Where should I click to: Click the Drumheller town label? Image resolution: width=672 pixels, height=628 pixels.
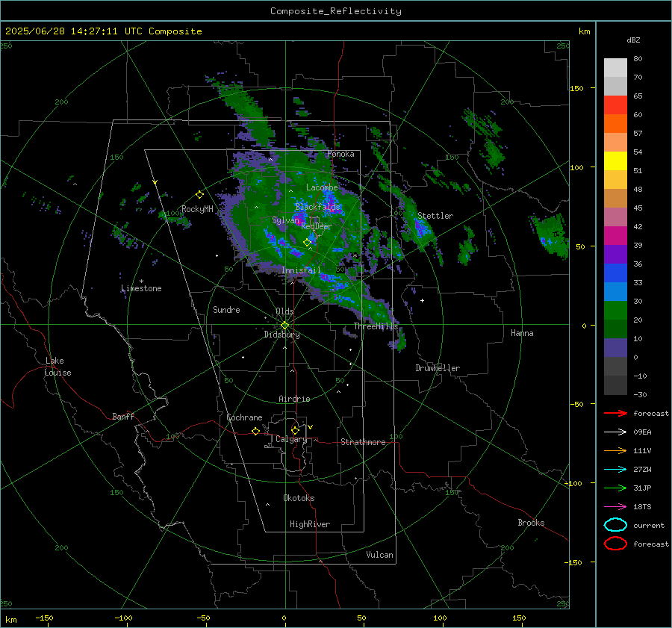pos(438,368)
